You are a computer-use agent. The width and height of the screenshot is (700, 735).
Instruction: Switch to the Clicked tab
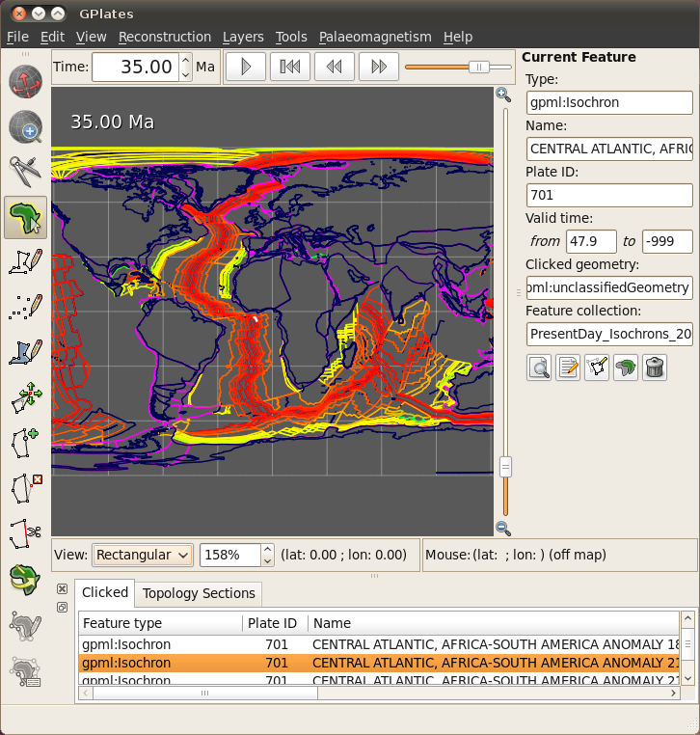click(105, 592)
